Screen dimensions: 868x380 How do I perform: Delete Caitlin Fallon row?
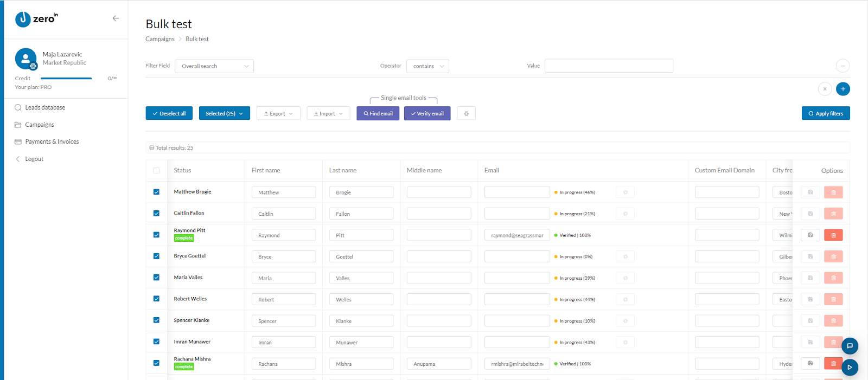pos(833,214)
